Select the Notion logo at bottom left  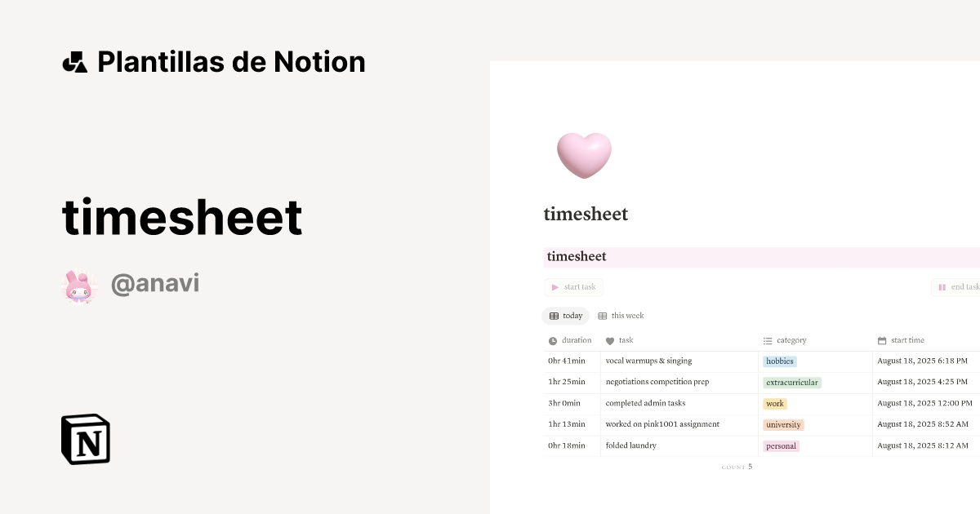(x=86, y=439)
